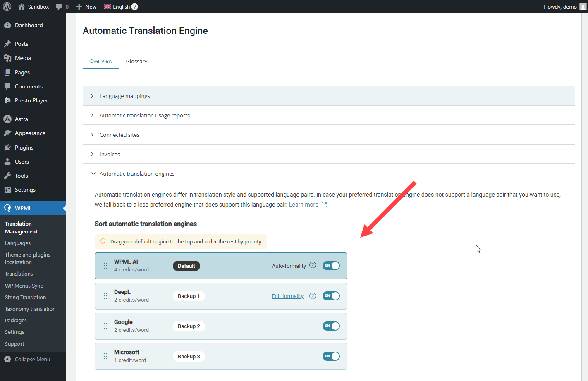This screenshot has width=588, height=381.
Task: Click the Auto-formality help icon for WPML AI
Action: [x=313, y=265]
